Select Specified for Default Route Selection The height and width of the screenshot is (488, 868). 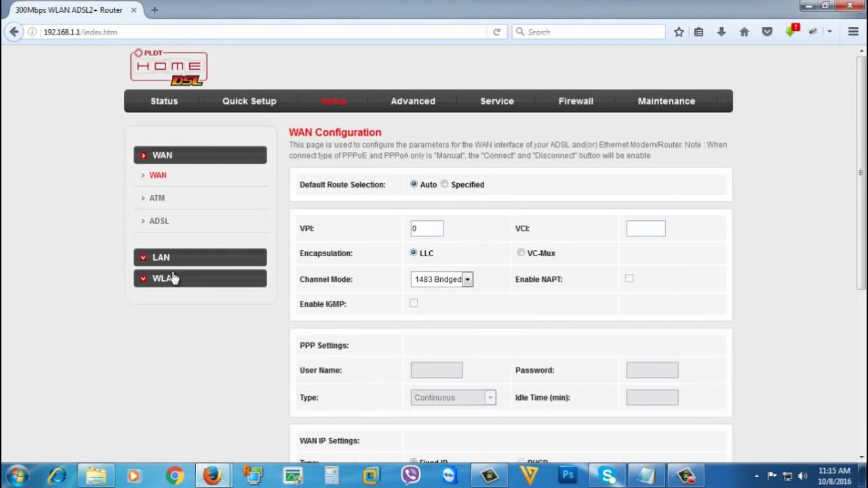(444, 184)
